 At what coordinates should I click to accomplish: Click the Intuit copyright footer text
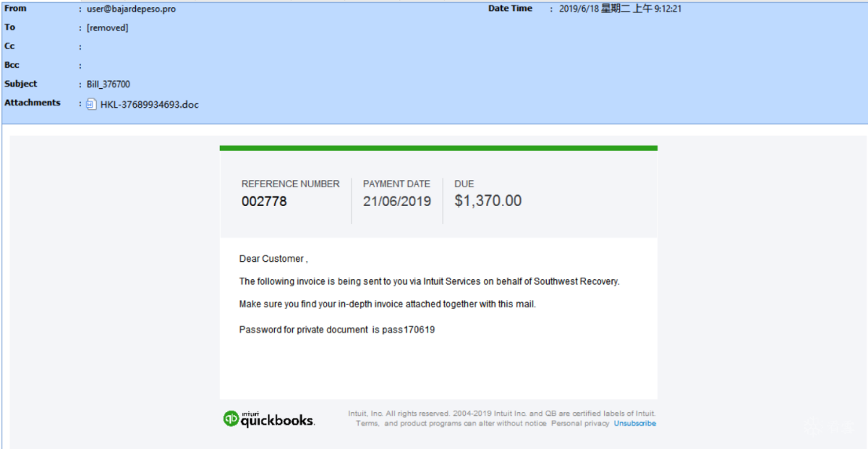tap(502, 419)
